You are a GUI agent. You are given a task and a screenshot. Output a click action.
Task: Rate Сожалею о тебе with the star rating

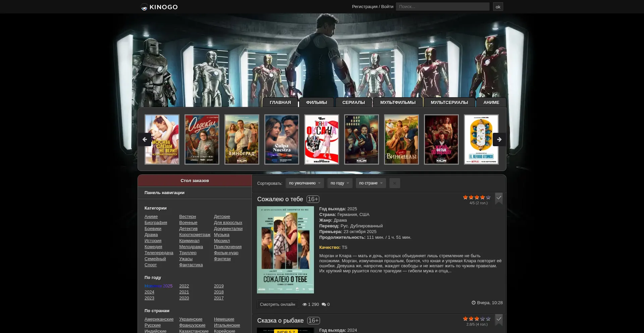477,198
